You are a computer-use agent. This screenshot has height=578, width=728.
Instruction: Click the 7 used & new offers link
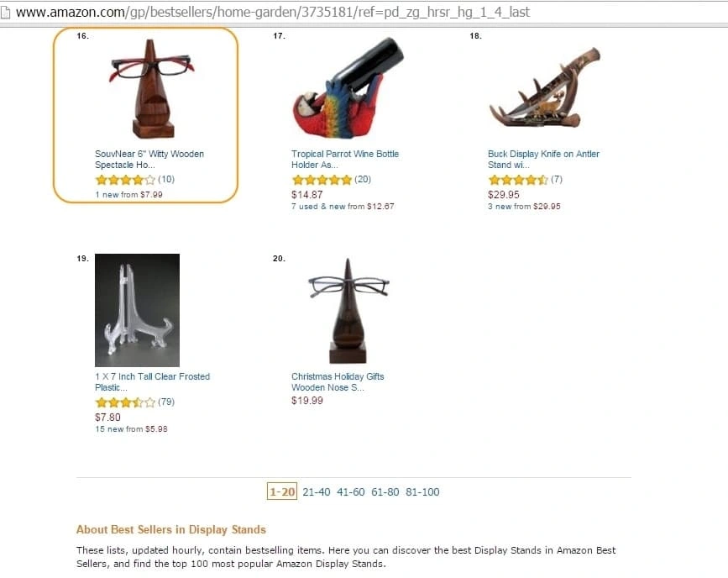(343, 207)
